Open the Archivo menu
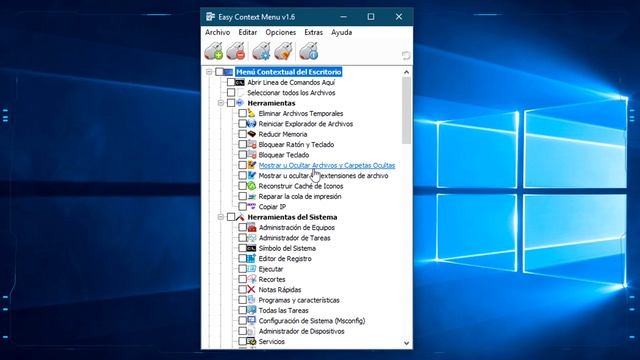 pyautogui.click(x=218, y=32)
